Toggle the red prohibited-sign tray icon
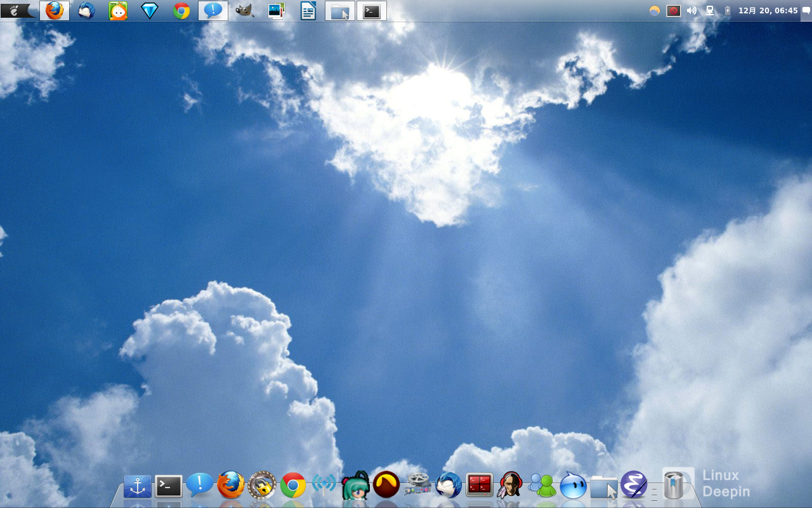 (x=673, y=11)
